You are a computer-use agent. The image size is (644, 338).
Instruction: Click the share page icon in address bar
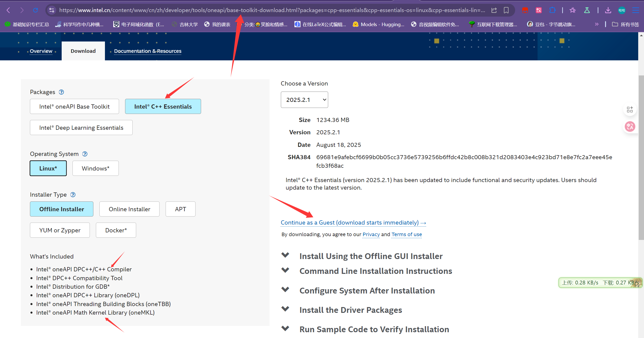point(494,10)
